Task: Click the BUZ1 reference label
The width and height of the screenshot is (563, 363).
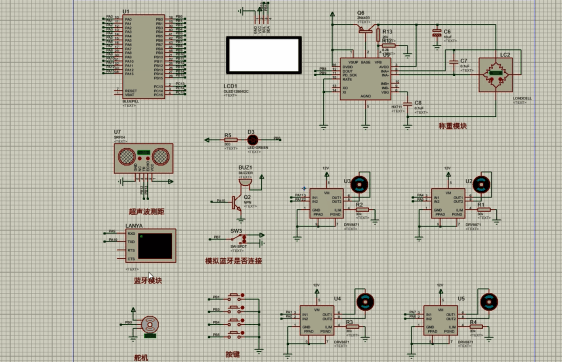Action: tap(246, 168)
